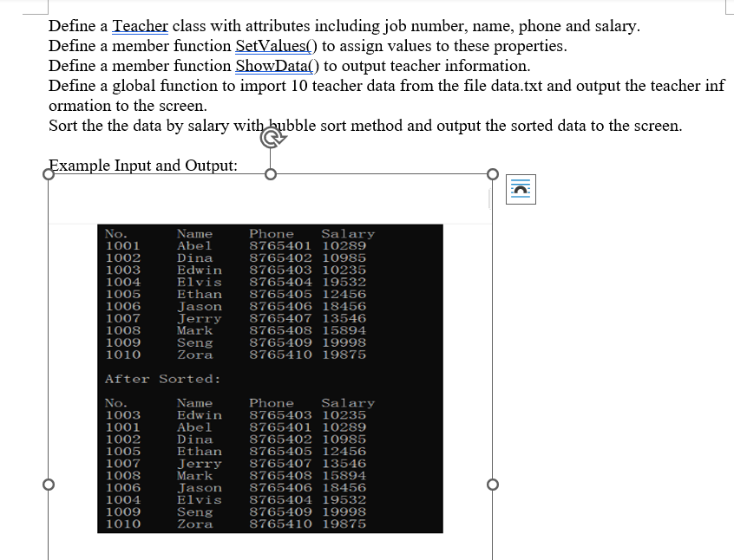This screenshot has height=560, width=734.
Task: Click the bottom-left sizing handle of the image frame
Action: [49, 559]
